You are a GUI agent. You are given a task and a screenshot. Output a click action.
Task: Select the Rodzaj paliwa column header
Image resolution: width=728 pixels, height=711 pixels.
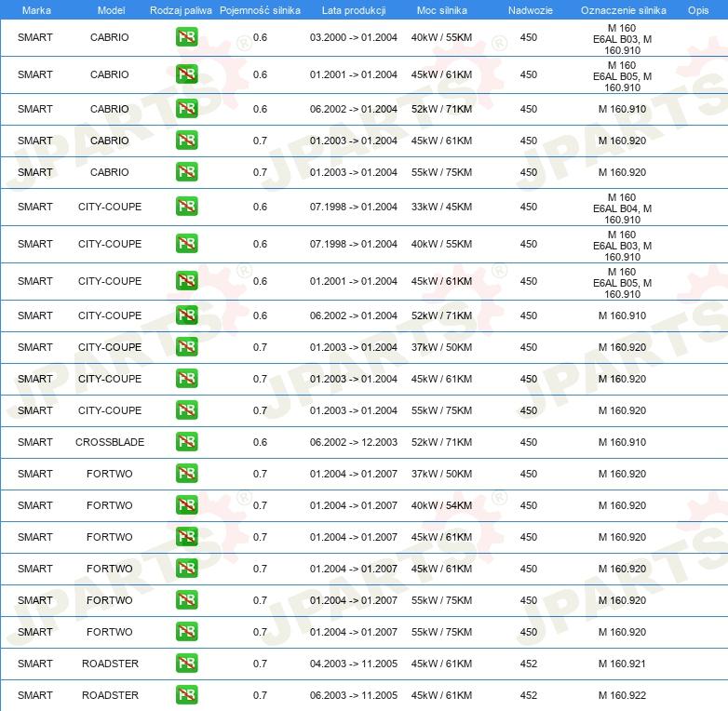tap(181, 10)
